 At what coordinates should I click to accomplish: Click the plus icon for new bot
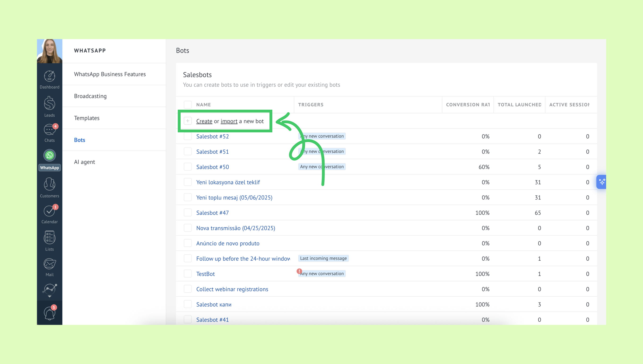(187, 121)
